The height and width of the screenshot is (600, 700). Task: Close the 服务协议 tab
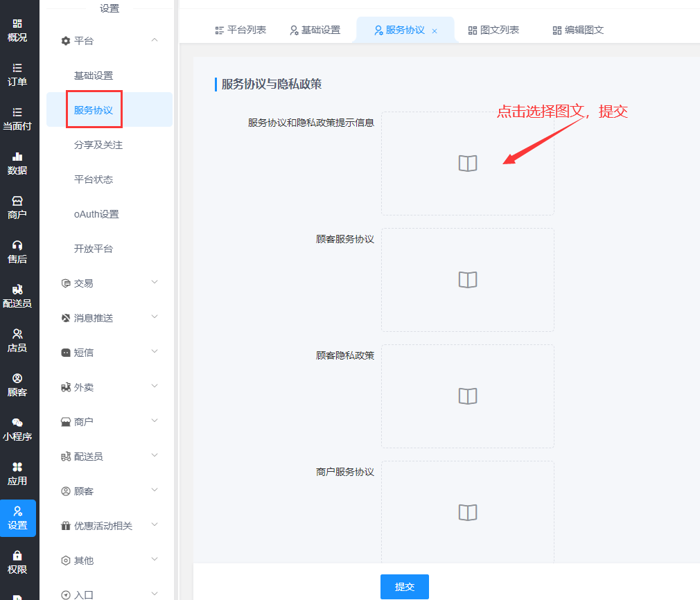tap(435, 31)
